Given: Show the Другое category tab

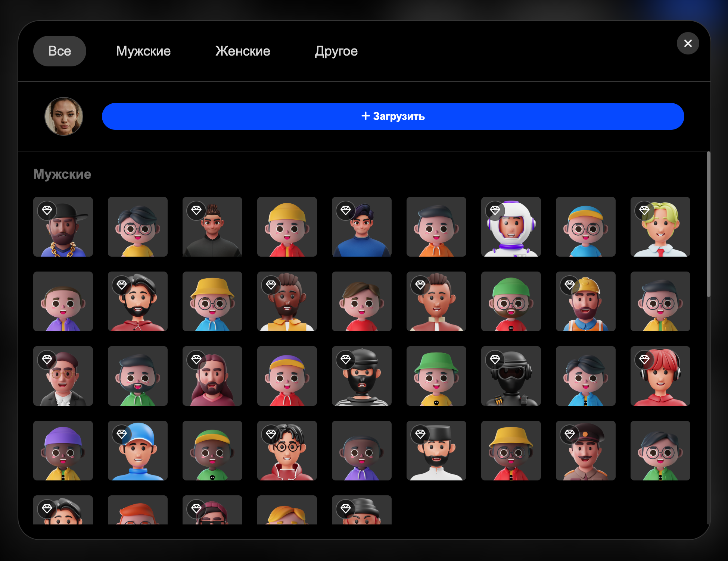Looking at the screenshot, I should click(x=336, y=51).
